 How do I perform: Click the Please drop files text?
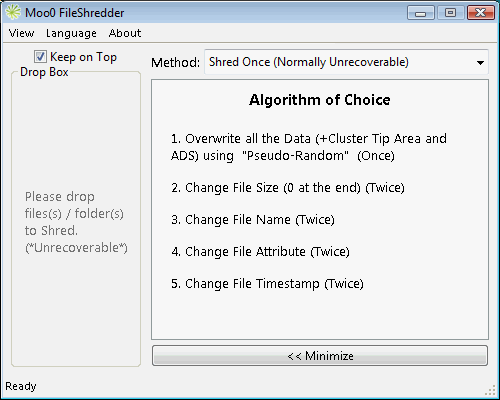point(76,222)
